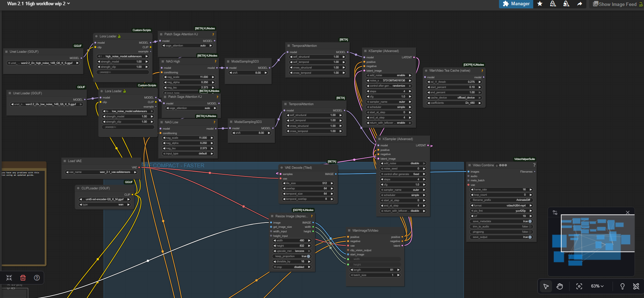Open help on NAG Low node
This screenshot has width=644, height=298.
[x=215, y=122]
